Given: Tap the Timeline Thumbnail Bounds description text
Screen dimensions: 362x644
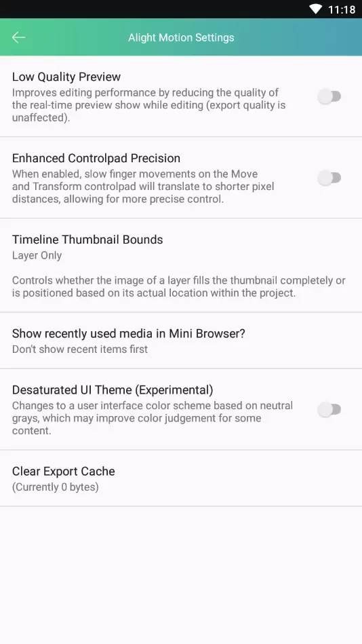Looking at the screenshot, I should point(178,287).
